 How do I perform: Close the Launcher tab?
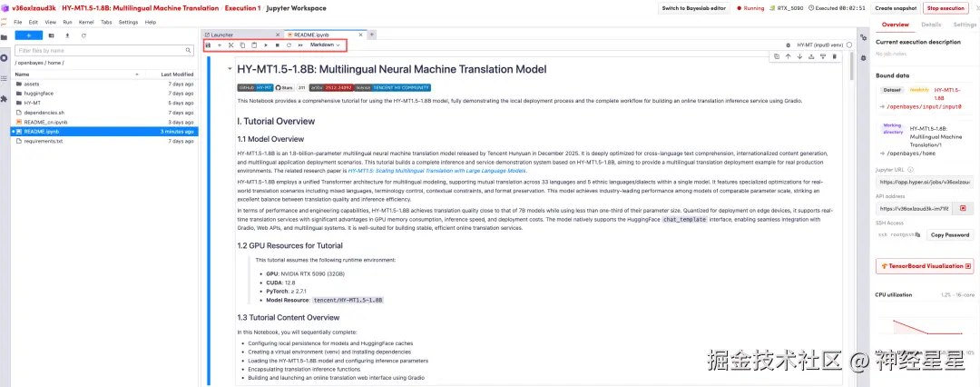click(278, 35)
